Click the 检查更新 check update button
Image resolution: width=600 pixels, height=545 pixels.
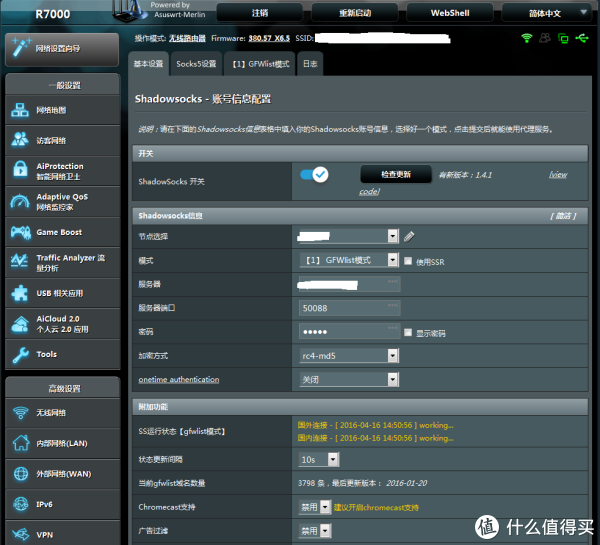pos(396,175)
